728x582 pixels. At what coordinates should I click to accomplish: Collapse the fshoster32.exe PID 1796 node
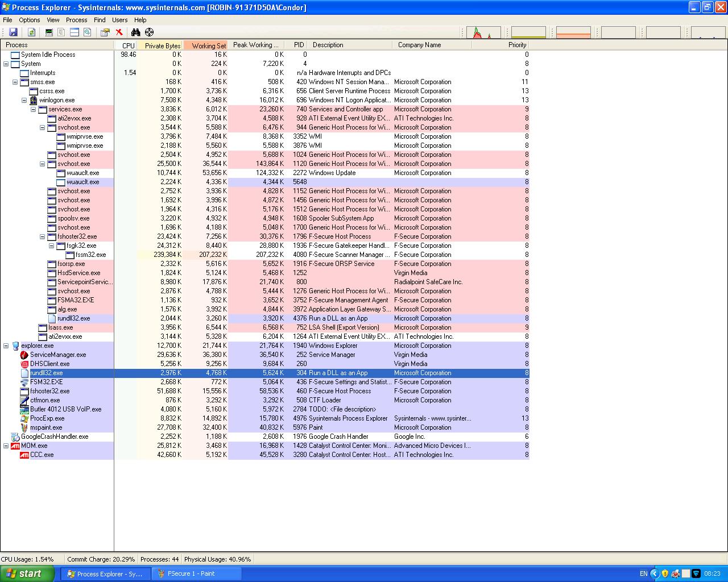click(x=43, y=236)
